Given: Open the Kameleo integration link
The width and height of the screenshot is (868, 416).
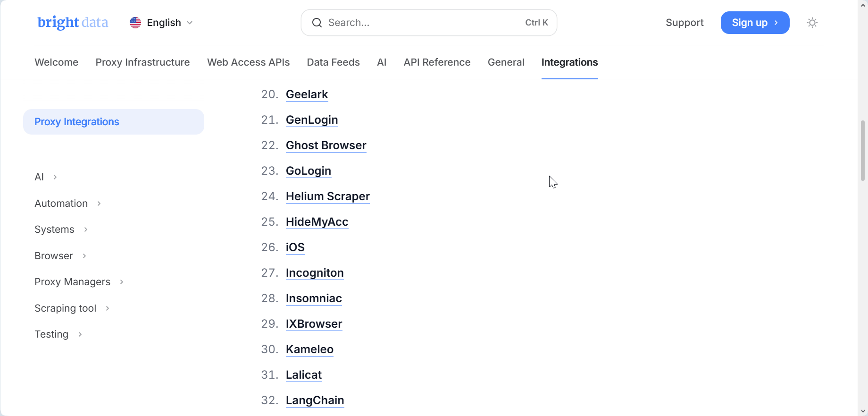Looking at the screenshot, I should pyautogui.click(x=309, y=349).
